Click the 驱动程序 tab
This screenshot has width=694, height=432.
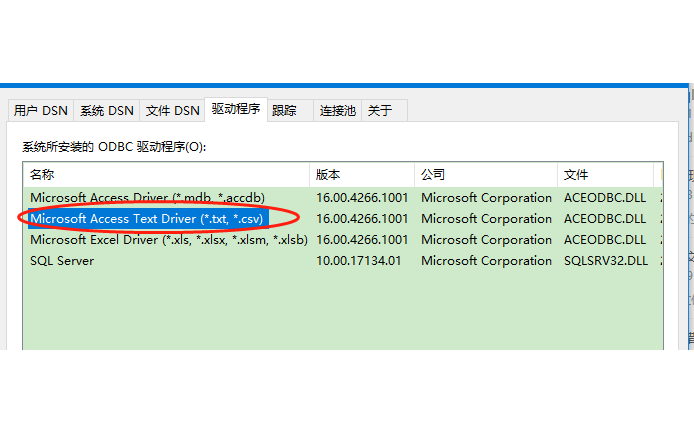pos(236,109)
